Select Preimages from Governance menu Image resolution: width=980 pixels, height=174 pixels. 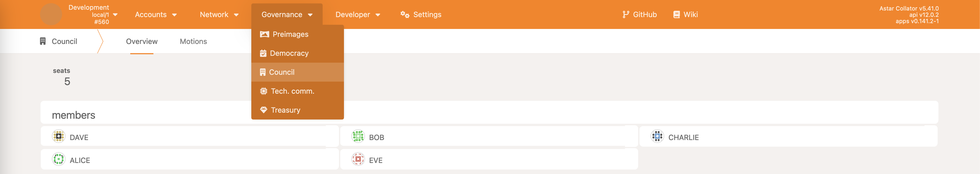(290, 34)
